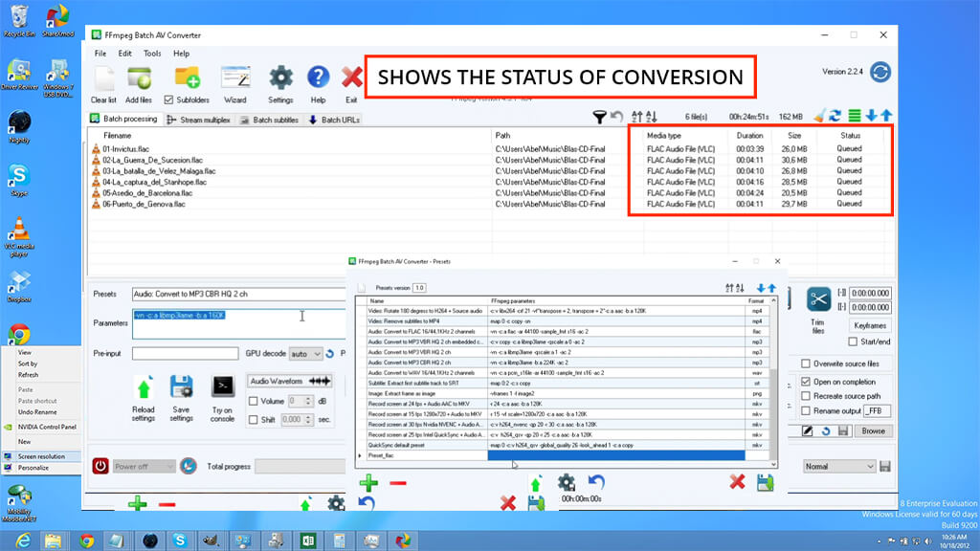980x551 pixels.
Task: Click the blue refresh arrows above file list
Action: [x=835, y=116]
